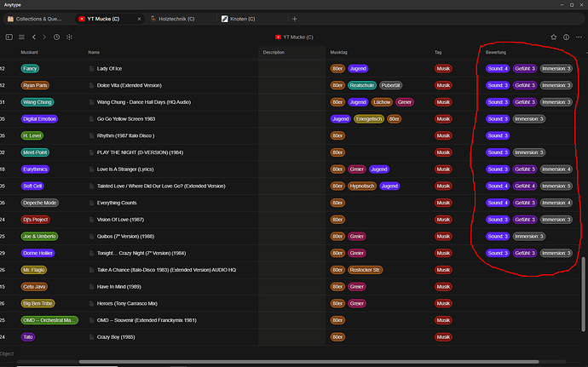
Task: Open the Lady Of Ice entry
Action: pos(109,69)
